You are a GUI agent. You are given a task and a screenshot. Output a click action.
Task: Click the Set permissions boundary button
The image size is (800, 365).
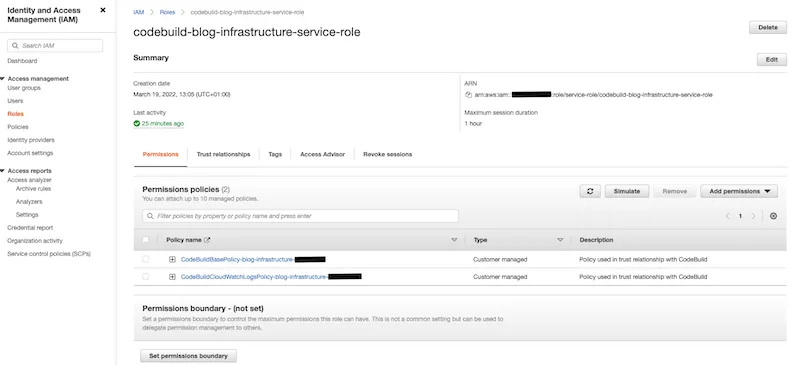(188, 356)
